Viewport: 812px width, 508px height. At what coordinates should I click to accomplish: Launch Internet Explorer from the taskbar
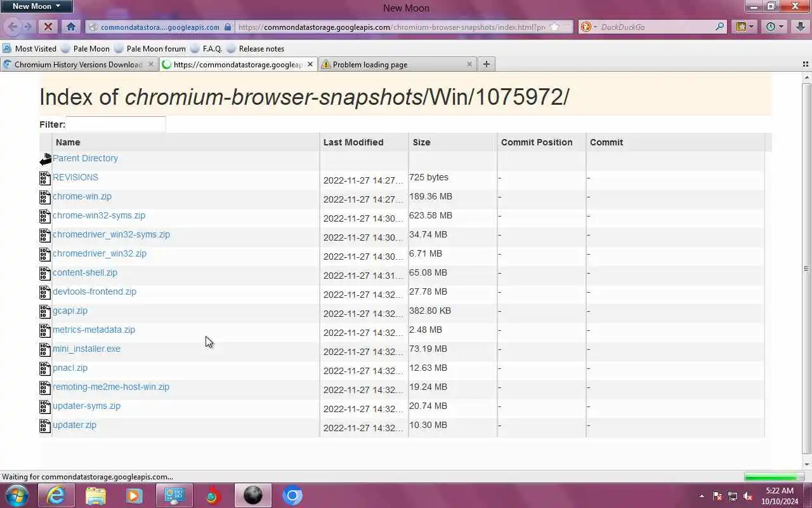(56, 495)
